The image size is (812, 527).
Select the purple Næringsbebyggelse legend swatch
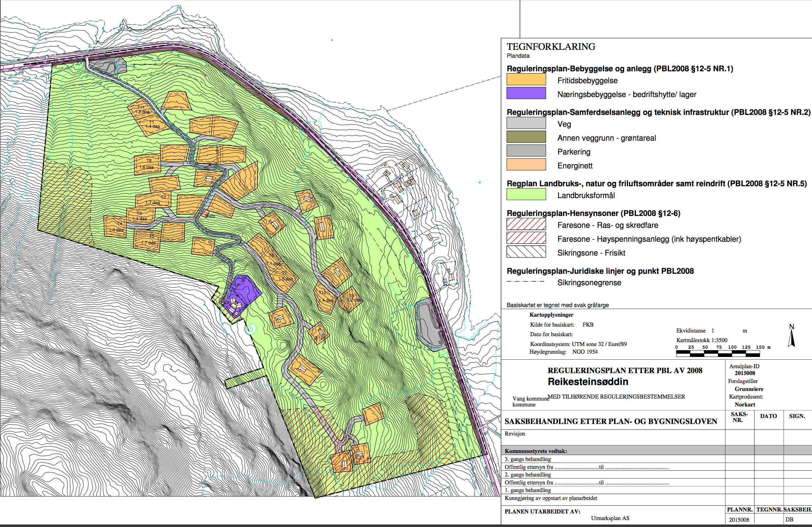(x=526, y=93)
